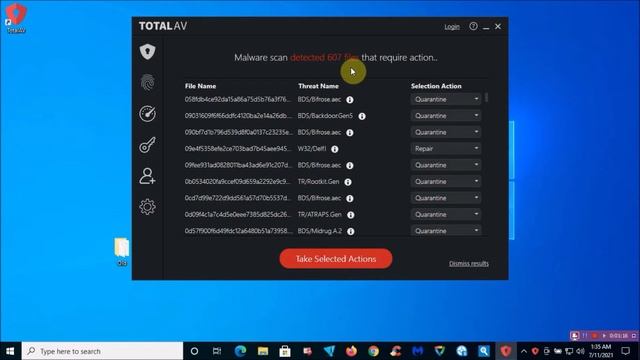
Task: Open action dropdown for TR/Rootkit.Gen row
Action: pos(446,181)
